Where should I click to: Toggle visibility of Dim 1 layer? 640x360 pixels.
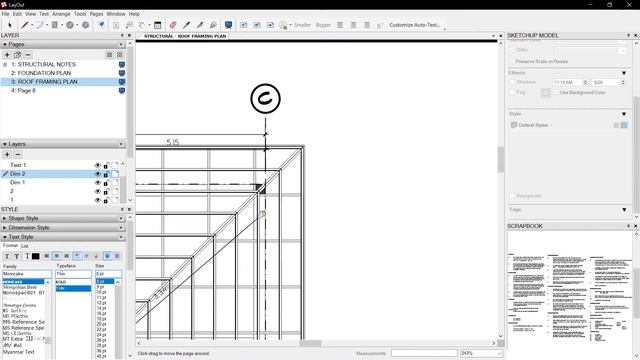pyautogui.click(x=98, y=183)
